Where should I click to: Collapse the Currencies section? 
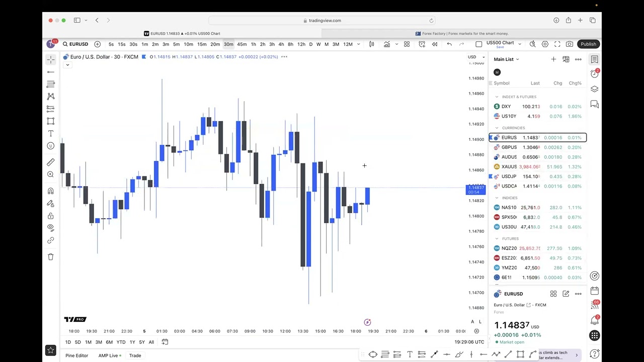[497, 128]
